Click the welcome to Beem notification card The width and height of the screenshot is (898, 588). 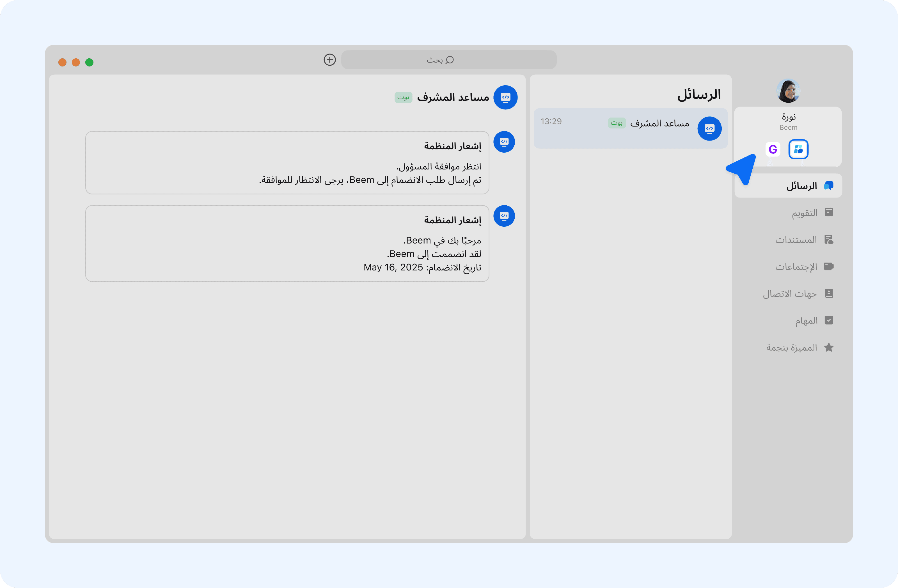[x=287, y=243]
